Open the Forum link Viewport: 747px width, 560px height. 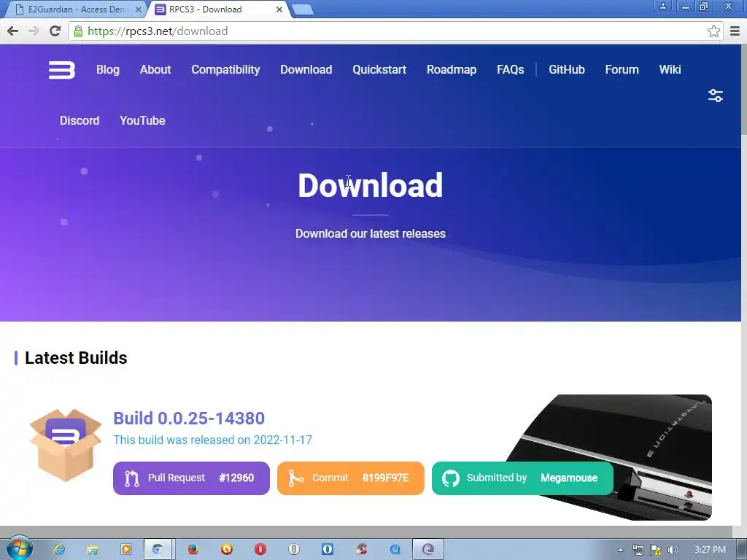pos(622,70)
